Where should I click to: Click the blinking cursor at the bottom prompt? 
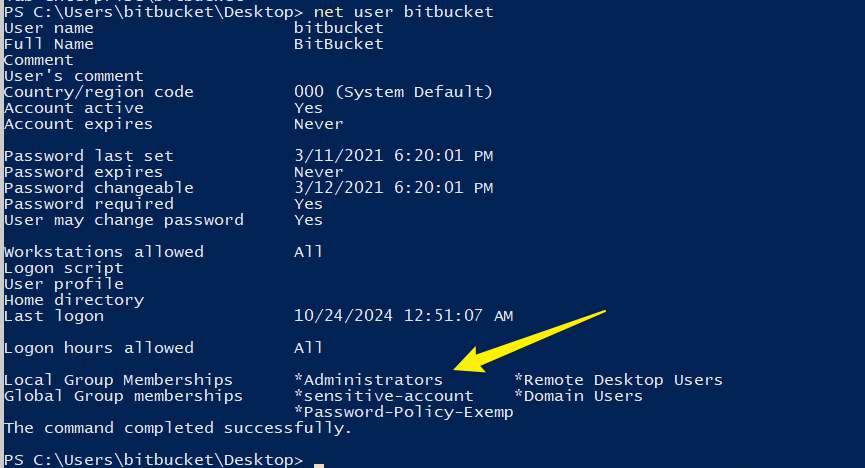[x=318, y=462]
